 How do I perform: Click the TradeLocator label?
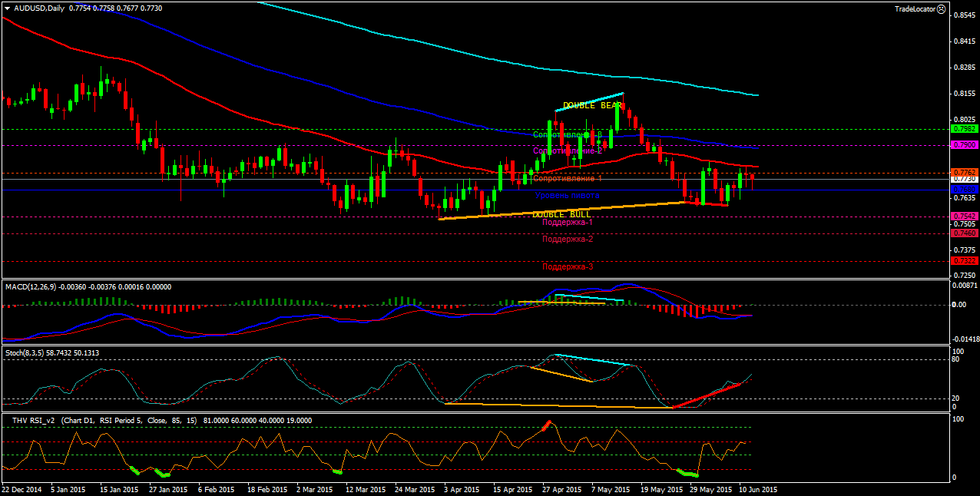(916, 8)
